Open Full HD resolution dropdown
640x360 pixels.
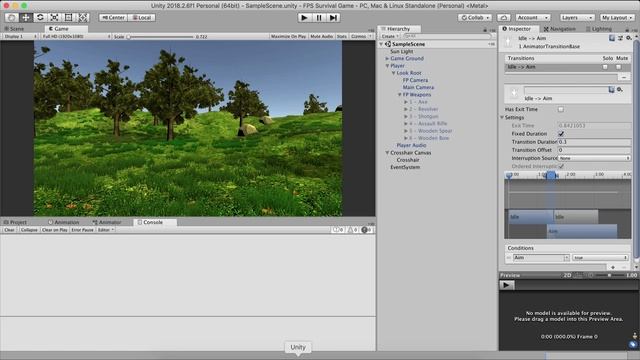[76, 36]
